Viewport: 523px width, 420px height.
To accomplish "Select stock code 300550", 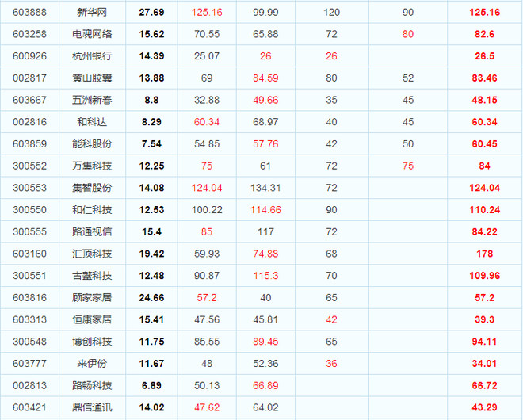I will coord(29,210).
